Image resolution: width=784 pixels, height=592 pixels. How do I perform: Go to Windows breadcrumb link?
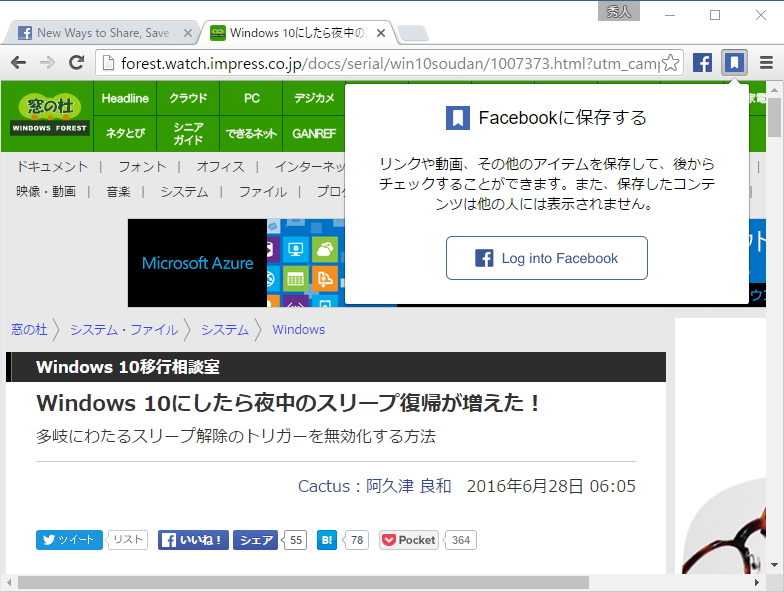pos(298,330)
